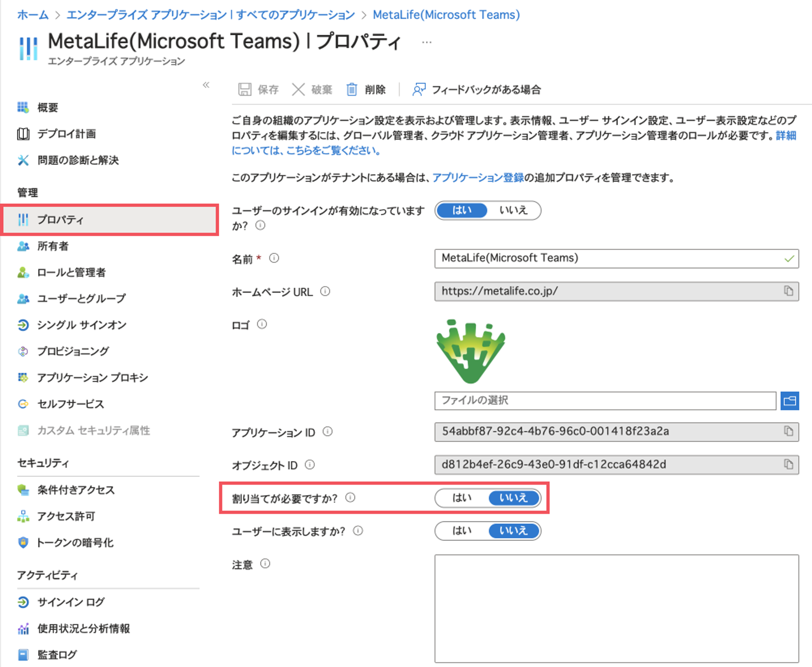Open the フィードバックがある場合 feedback button
812x667 pixels.
[477, 89]
